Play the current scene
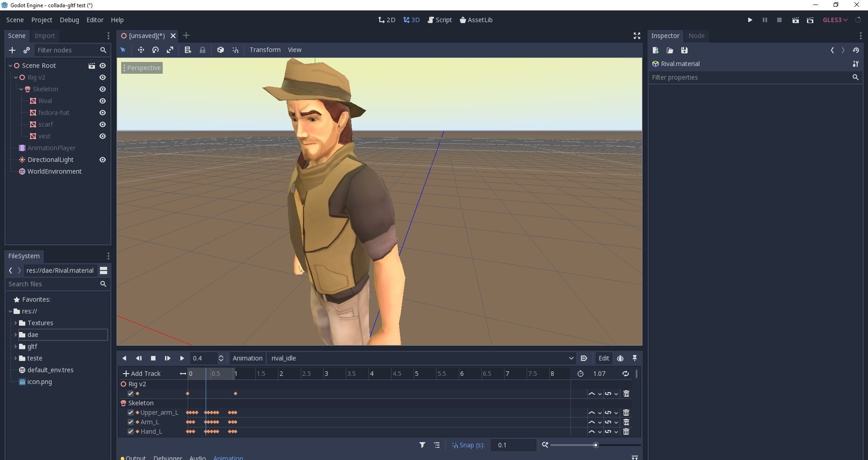The width and height of the screenshot is (868, 460). [x=796, y=20]
